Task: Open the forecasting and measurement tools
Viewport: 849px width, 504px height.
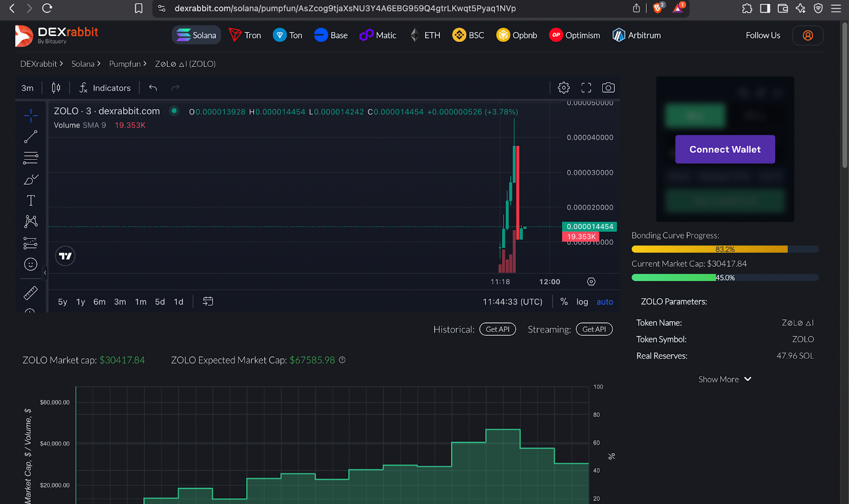Action: [x=31, y=243]
